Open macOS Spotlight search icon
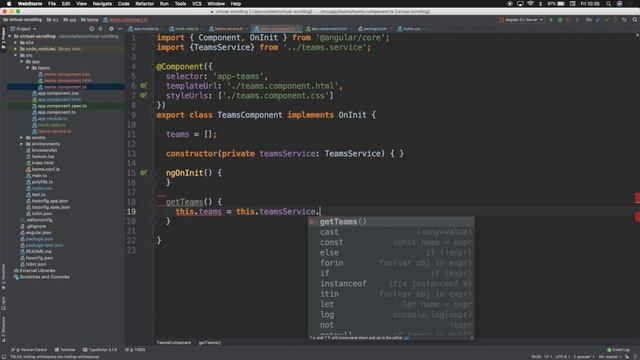Viewport: 640px width, 360px height. [608, 4]
